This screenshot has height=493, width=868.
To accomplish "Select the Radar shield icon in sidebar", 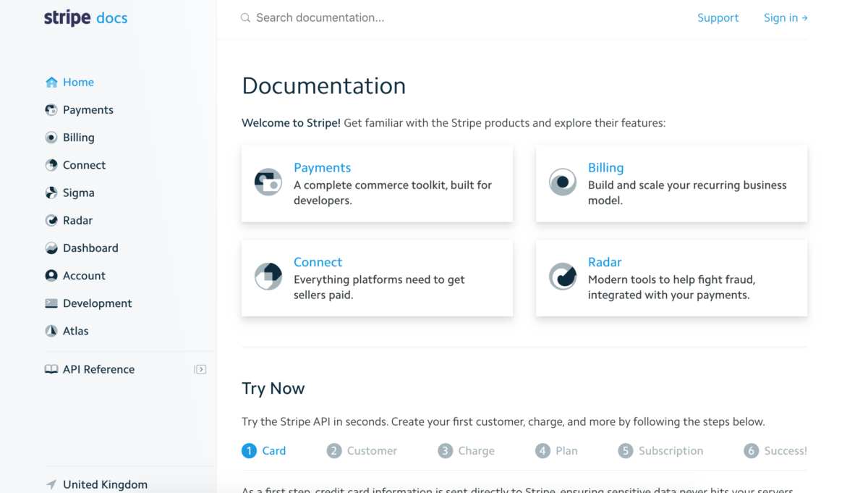I will click(51, 220).
